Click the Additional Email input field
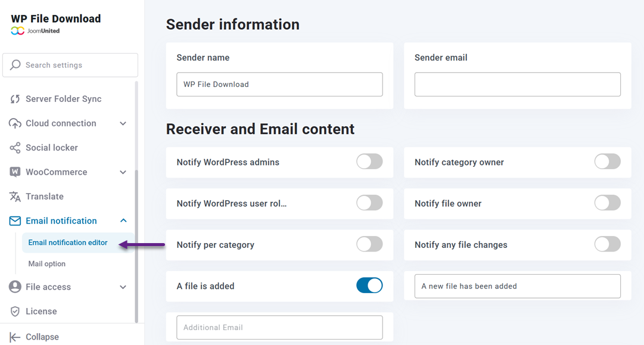The height and width of the screenshot is (345, 644). click(279, 327)
